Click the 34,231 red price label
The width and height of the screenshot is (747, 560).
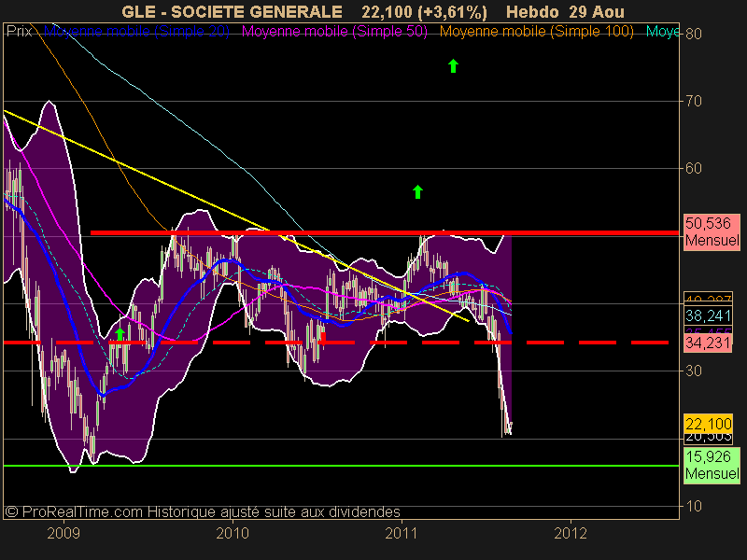(708, 343)
